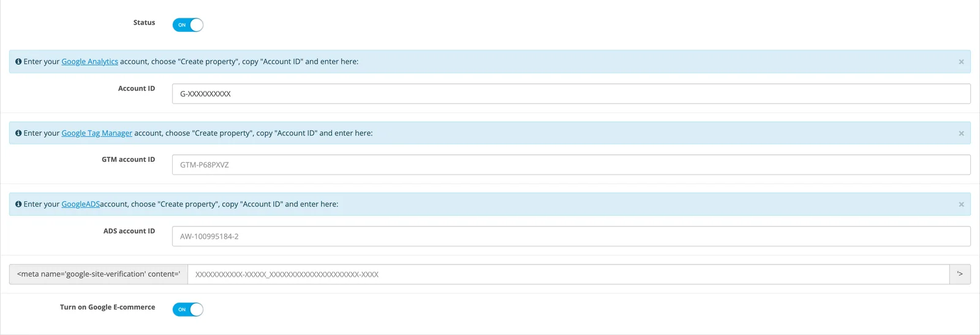The width and height of the screenshot is (980, 335).
Task: Dismiss the Google Tag Manager info notice
Action: coord(961,134)
